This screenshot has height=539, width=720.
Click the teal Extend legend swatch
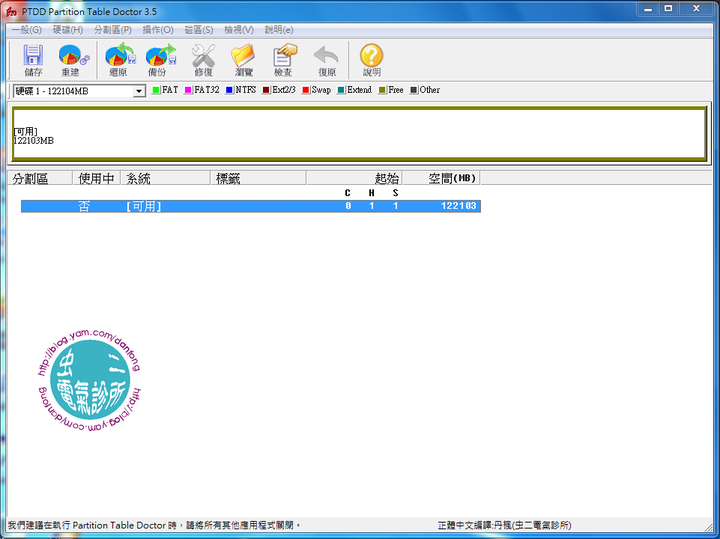(x=341, y=90)
